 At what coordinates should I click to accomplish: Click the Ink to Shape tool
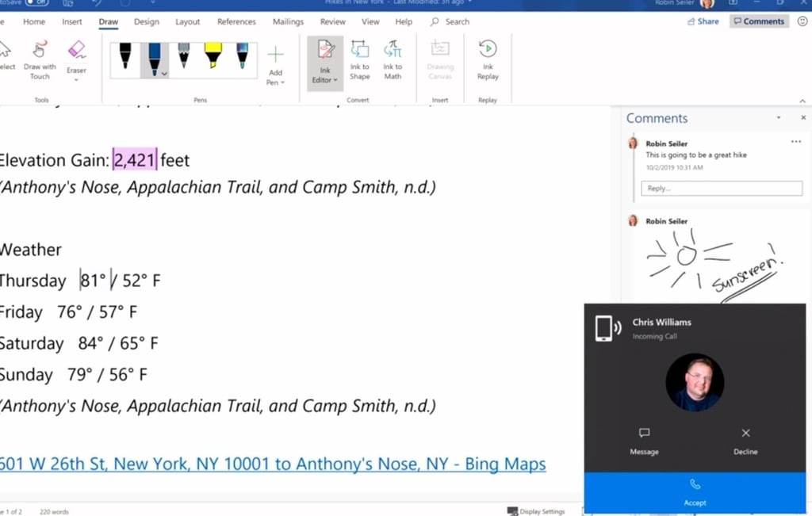(359, 60)
